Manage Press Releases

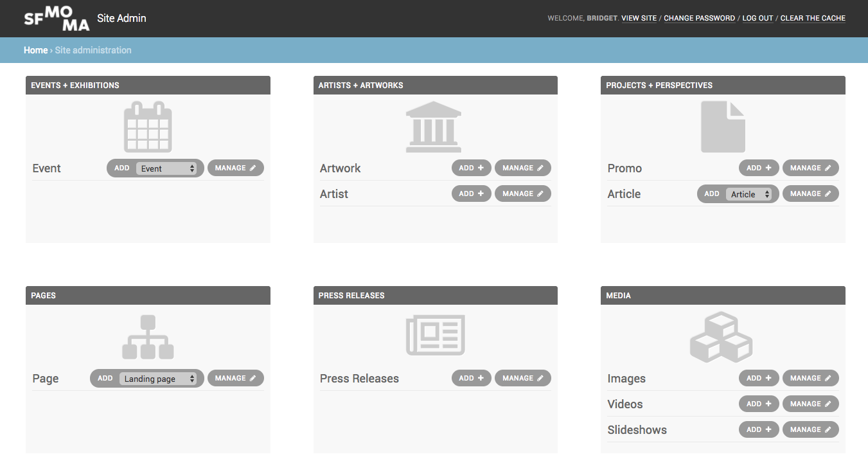tap(523, 379)
